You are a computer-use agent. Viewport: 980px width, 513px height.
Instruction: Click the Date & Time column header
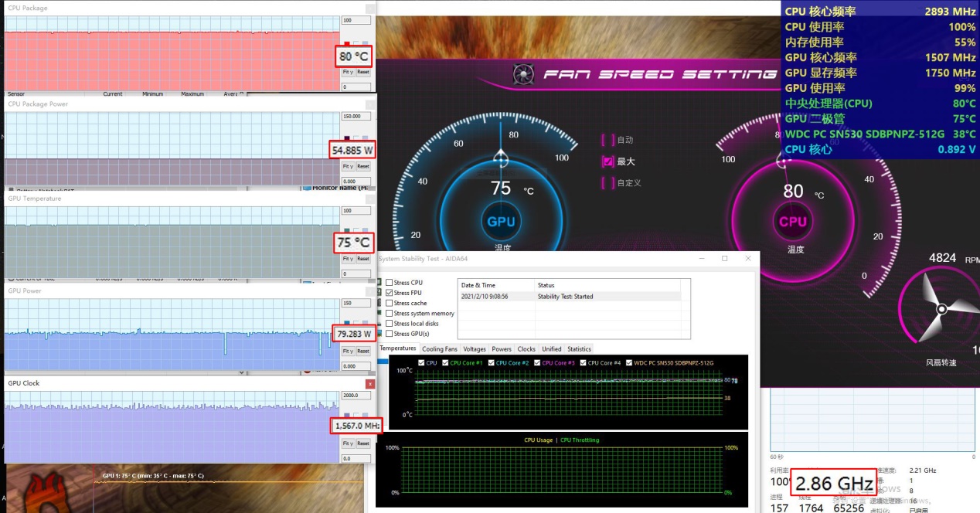point(496,285)
